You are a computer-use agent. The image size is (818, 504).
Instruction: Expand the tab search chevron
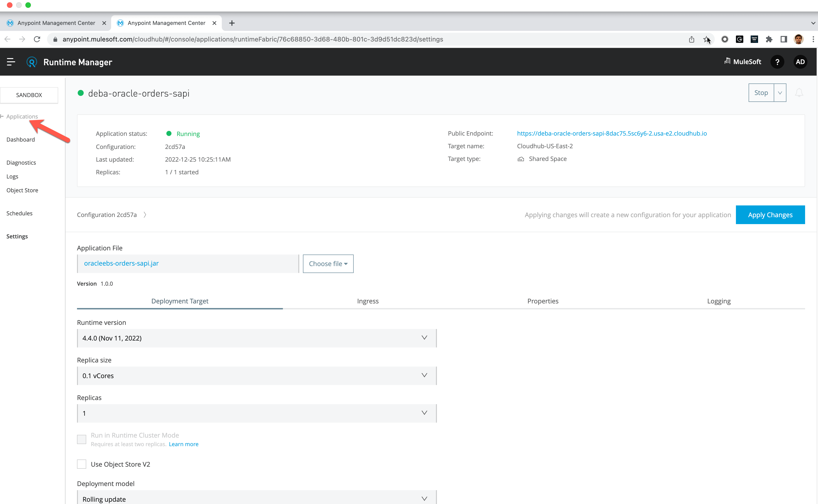pyautogui.click(x=813, y=23)
